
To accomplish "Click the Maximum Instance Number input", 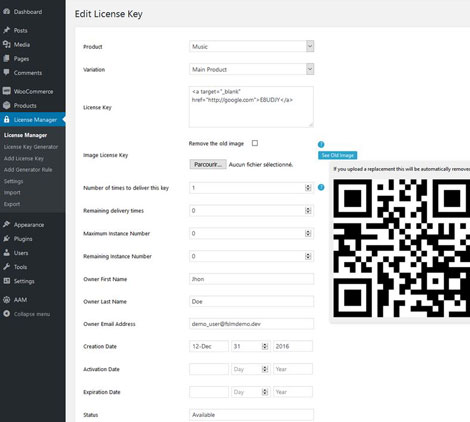I will pyautogui.click(x=251, y=233).
